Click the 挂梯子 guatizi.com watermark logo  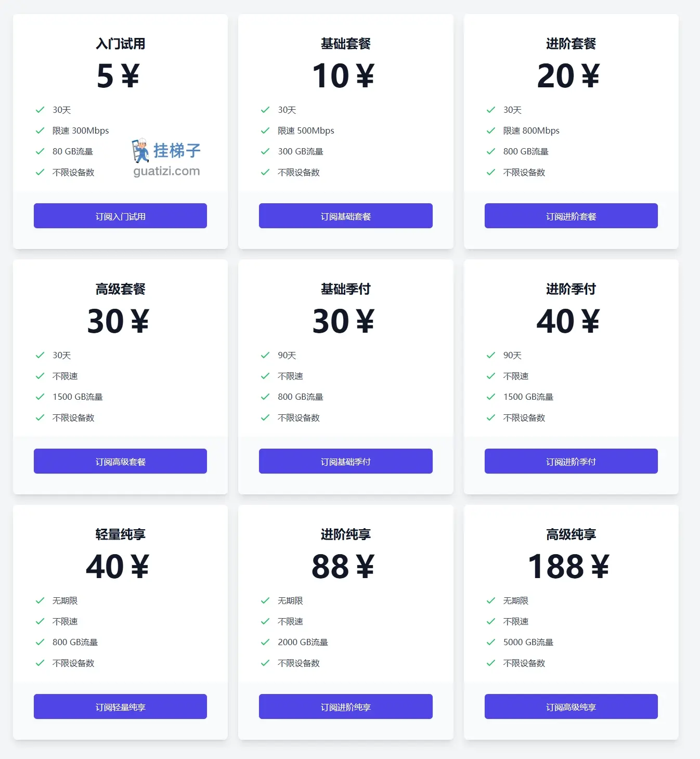tap(166, 158)
